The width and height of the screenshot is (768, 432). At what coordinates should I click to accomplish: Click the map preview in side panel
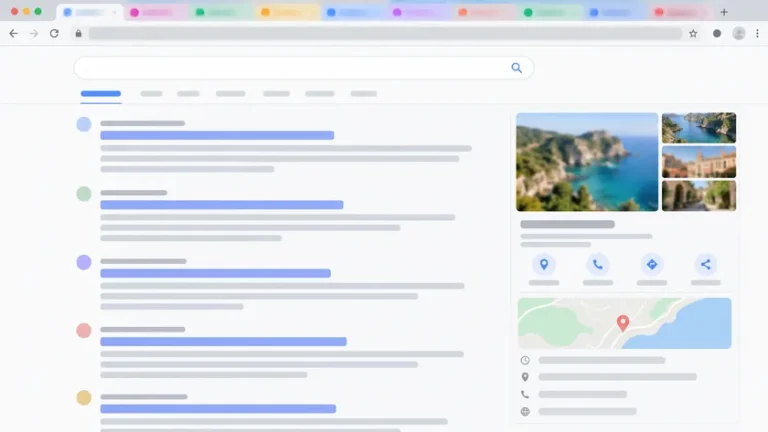(624, 323)
